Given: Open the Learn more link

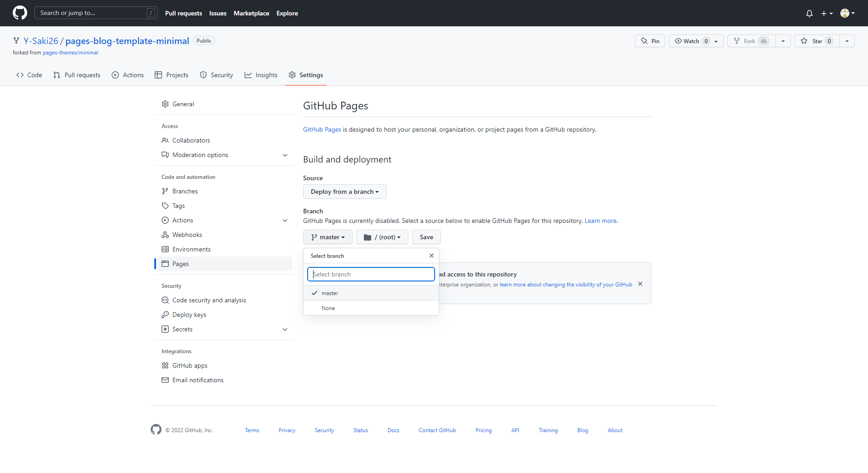Looking at the screenshot, I should click(x=600, y=221).
